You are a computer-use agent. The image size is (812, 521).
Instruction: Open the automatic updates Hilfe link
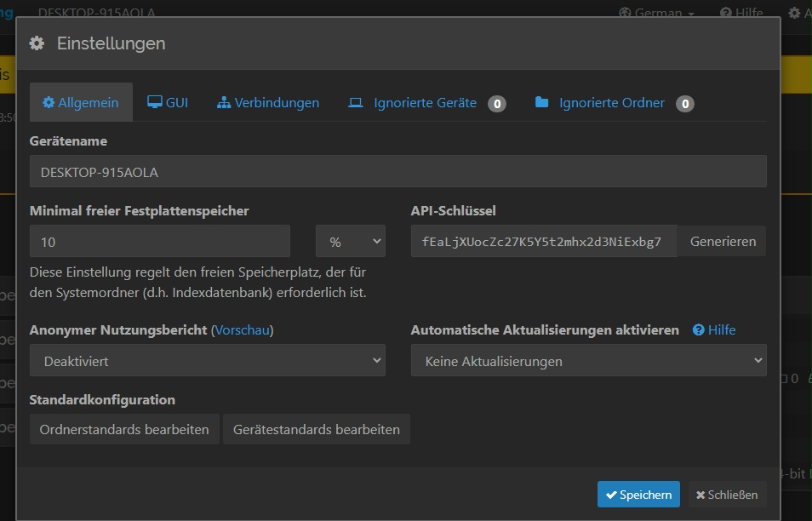tap(714, 330)
